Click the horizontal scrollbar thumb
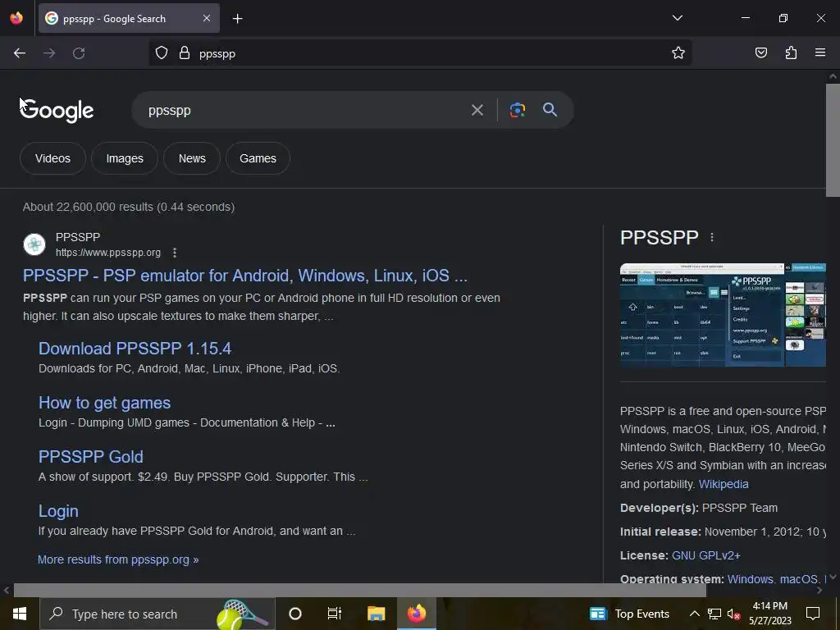This screenshot has height=630, width=840. 359,591
